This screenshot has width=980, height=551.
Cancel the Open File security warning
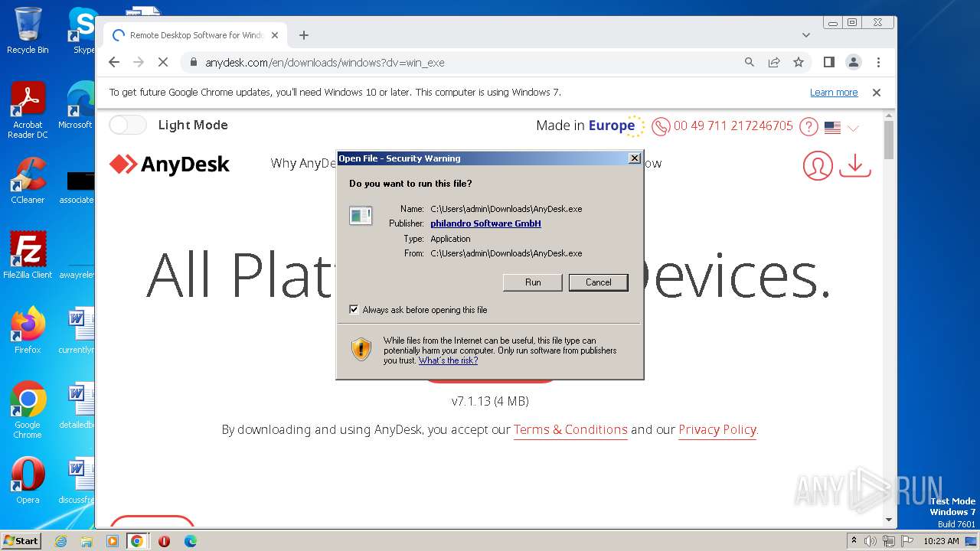point(598,282)
